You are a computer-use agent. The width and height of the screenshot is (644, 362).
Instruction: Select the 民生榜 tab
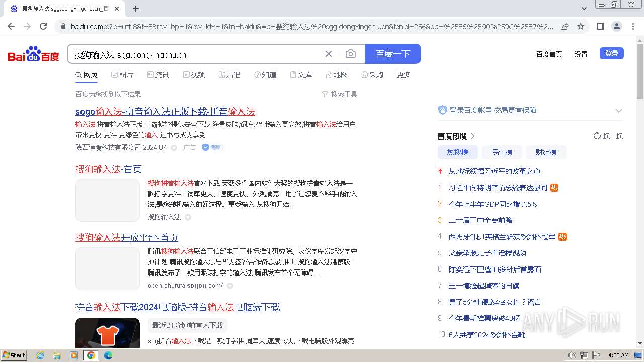pos(502,152)
